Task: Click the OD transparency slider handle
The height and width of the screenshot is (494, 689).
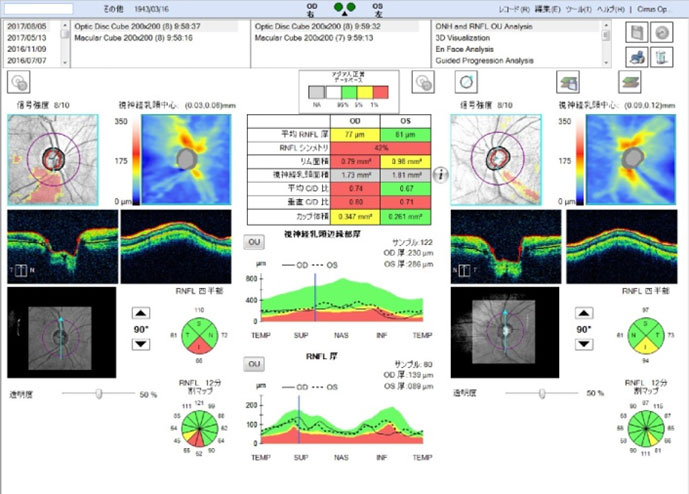Action: (98, 394)
